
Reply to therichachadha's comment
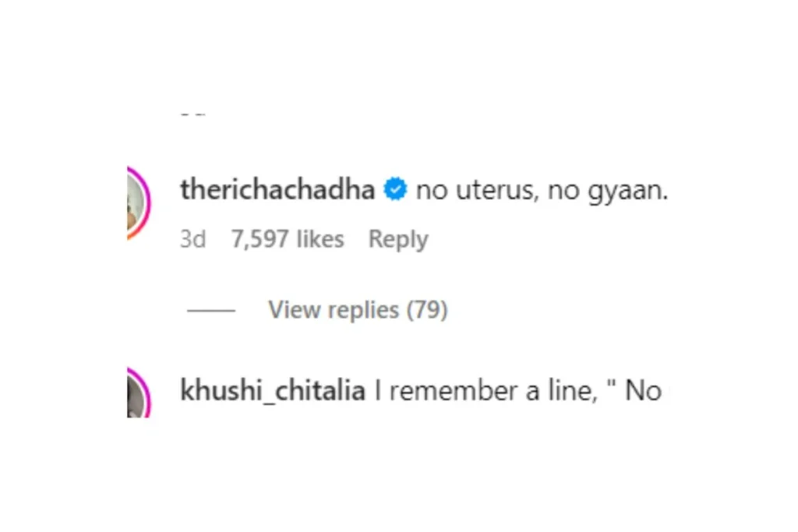(x=398, y=240)
